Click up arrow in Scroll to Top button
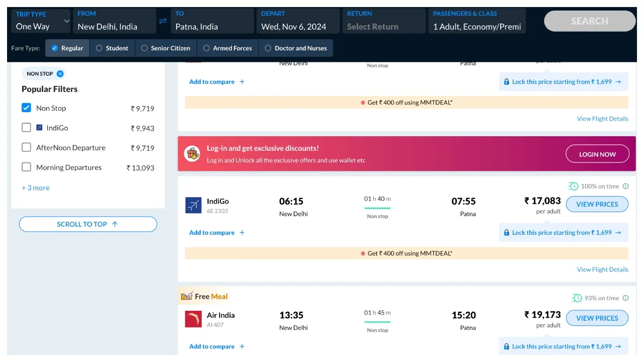 tap(115, 224)
